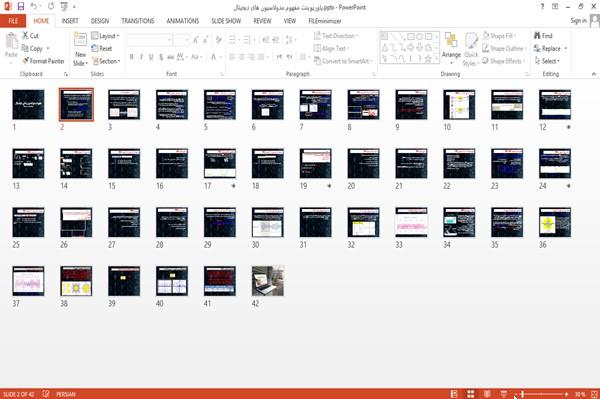Select Cut in the Clipboard group

[31, 36]
